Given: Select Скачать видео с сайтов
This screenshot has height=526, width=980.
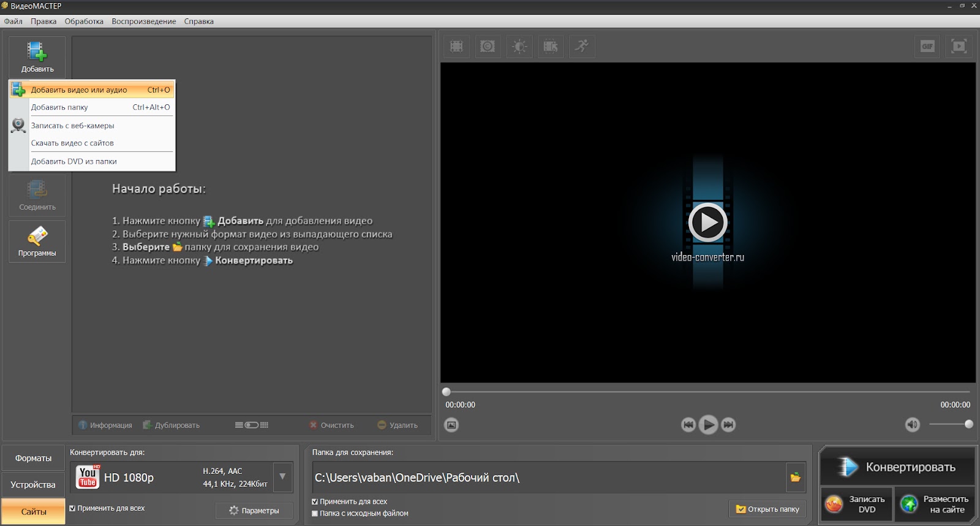Looking at the screenshot, I should pos(72,143).
